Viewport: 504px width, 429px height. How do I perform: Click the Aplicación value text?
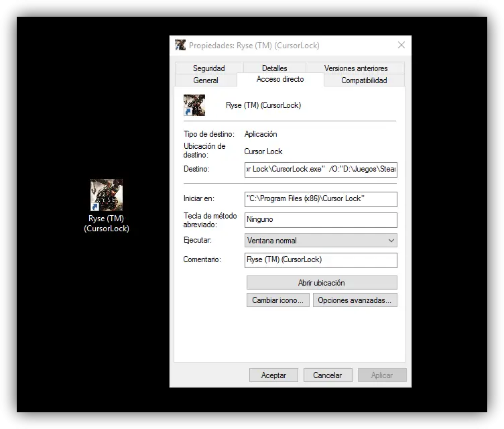point(261,134)
